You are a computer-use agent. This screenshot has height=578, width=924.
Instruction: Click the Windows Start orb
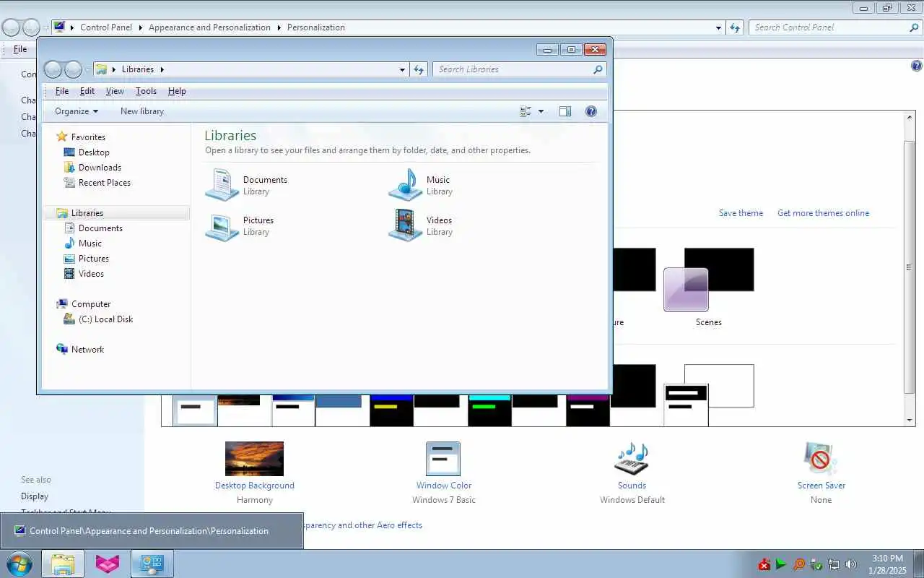click(x=19, y=564)
